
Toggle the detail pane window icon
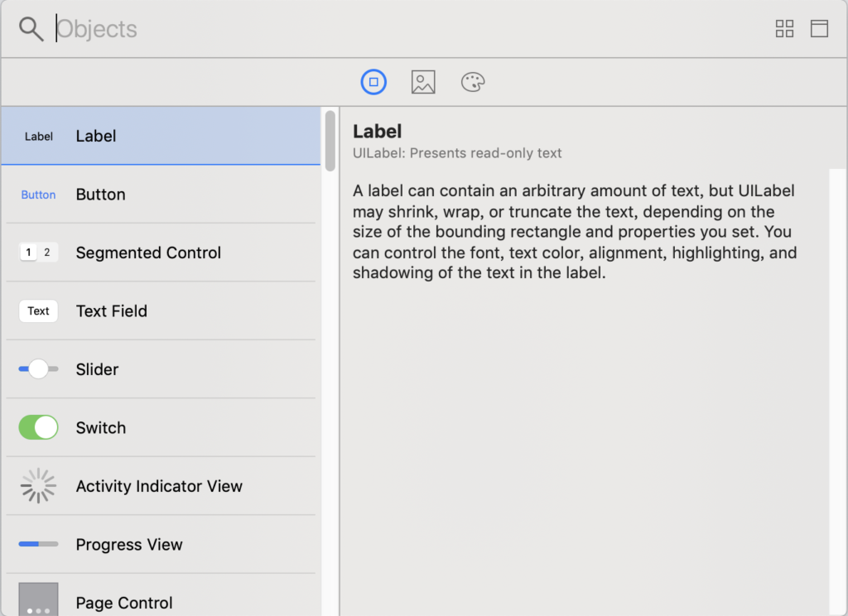click(819, 29)
